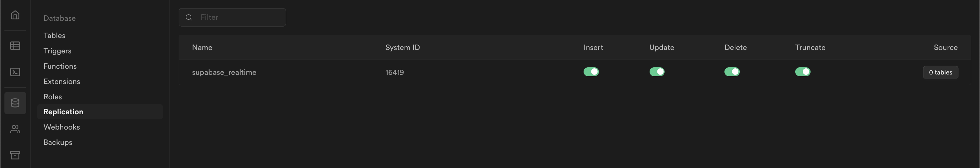Open the Storage archive box icon

[x=15, y=155]
